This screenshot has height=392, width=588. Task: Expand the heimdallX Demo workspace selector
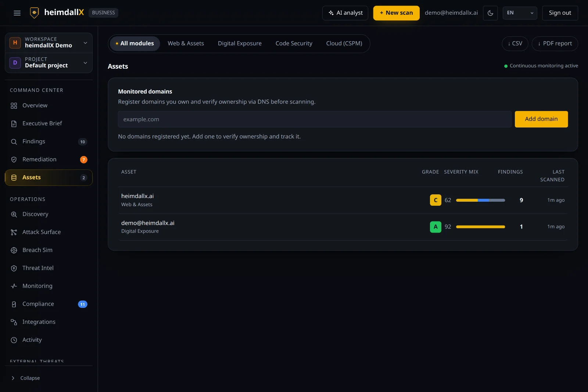coord(49,43)
